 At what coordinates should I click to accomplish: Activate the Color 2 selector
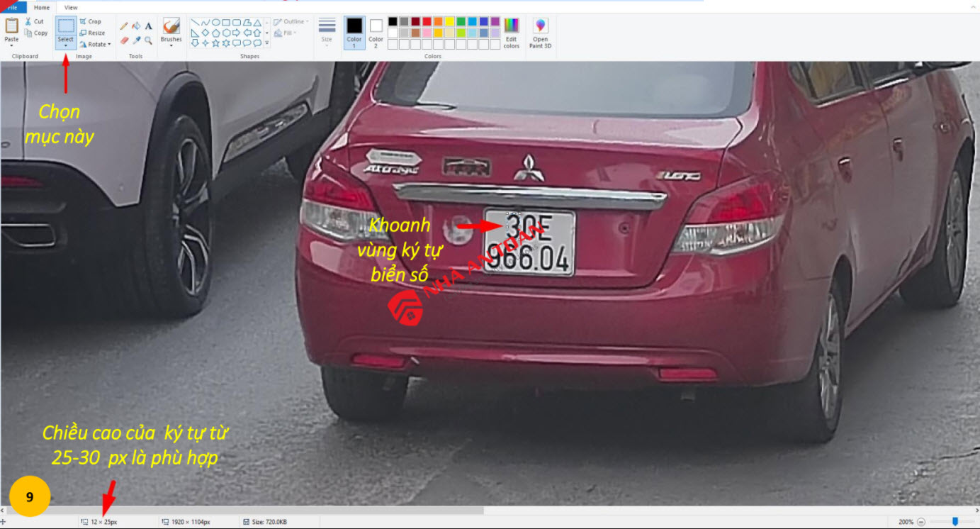pyautogui.click(x=376, y=33)
